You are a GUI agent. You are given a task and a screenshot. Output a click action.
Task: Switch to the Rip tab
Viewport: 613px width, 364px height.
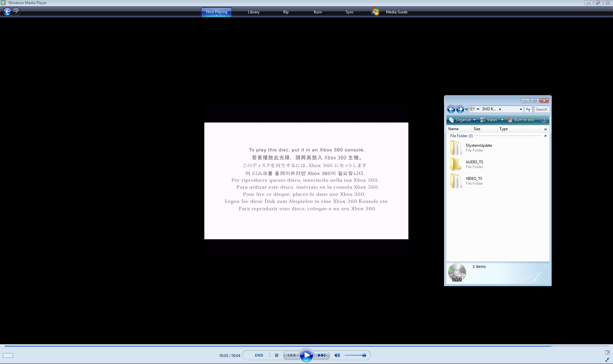click(285, 12)
